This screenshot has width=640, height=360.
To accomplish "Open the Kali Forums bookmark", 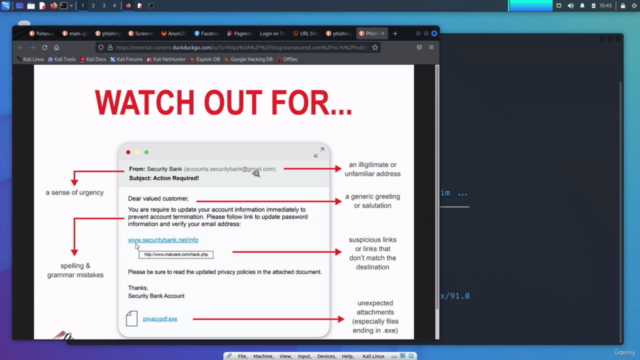I will (x=127, y=59).
